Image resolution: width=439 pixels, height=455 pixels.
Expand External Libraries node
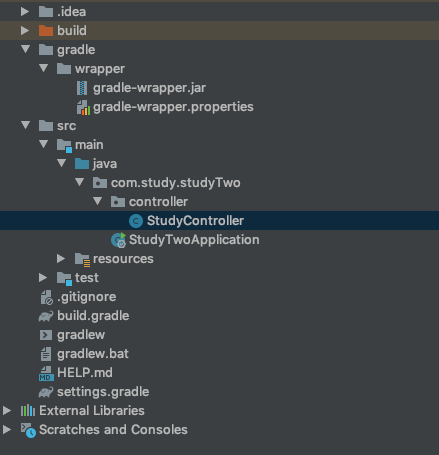tap(7, 411)
